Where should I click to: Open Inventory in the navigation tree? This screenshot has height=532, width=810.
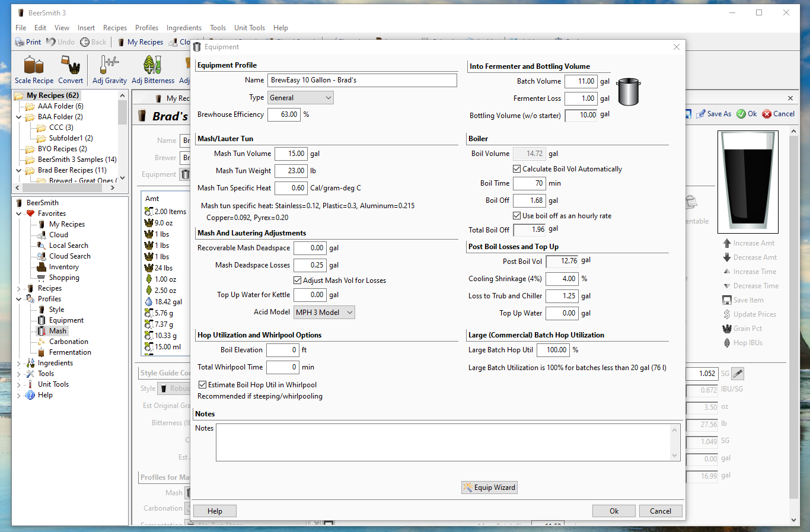click(x=63, y=267)
